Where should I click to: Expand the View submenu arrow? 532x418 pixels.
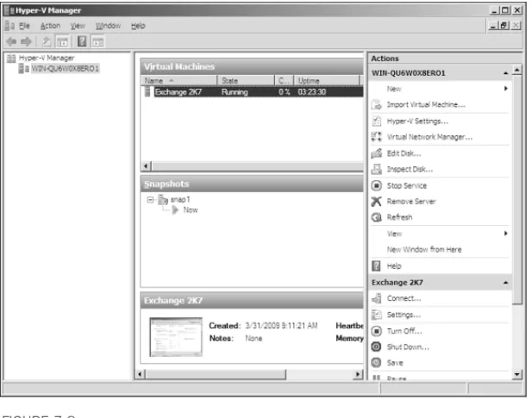pyautogui.click(x=506, y=234)
